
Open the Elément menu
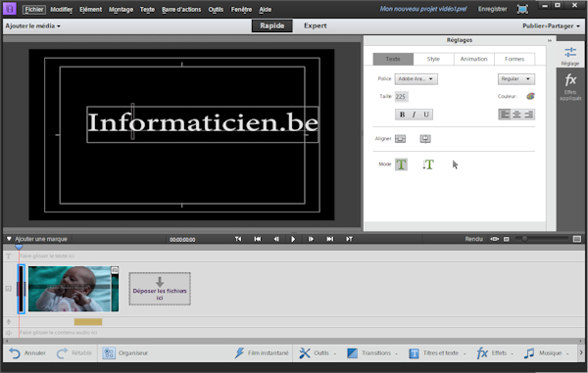click(90, 10)
